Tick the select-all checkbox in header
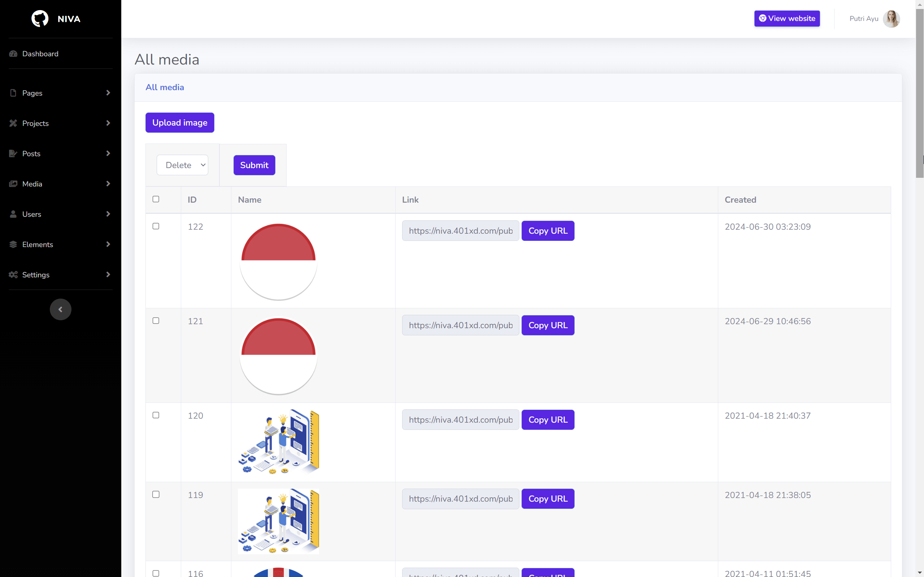 click(x=156, y=199)
